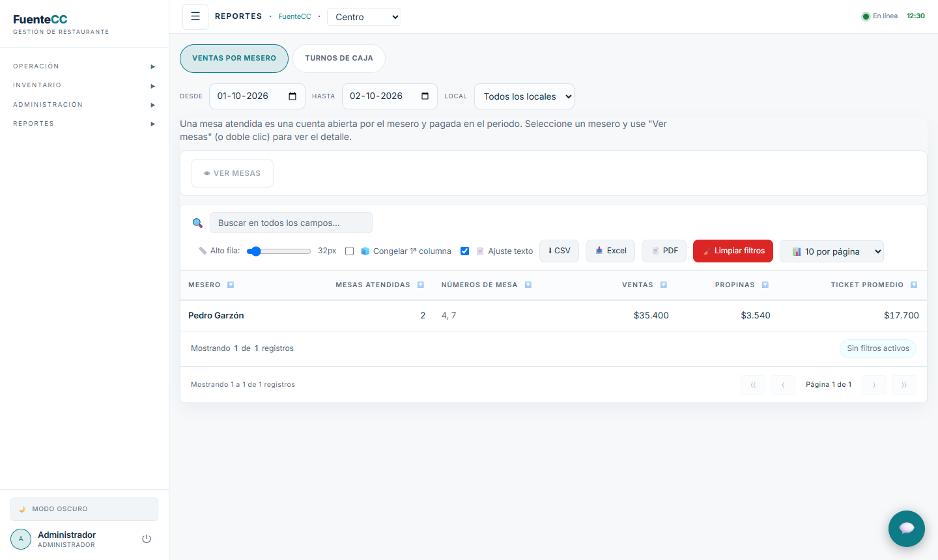Open filter on Ventas column
Screen dimensions: 938x560
(x=664, y=285)
